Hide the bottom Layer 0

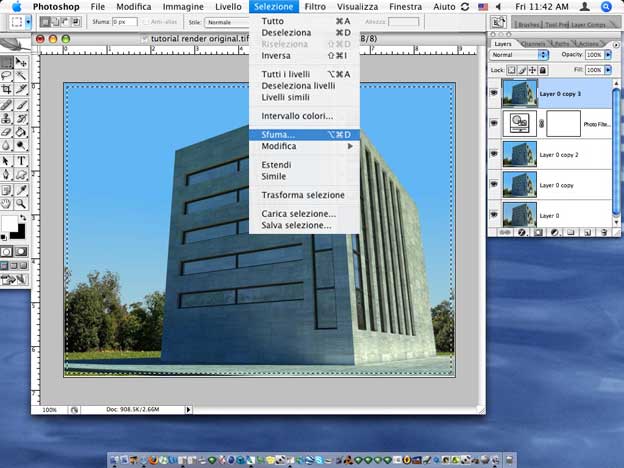coord(494,214)
